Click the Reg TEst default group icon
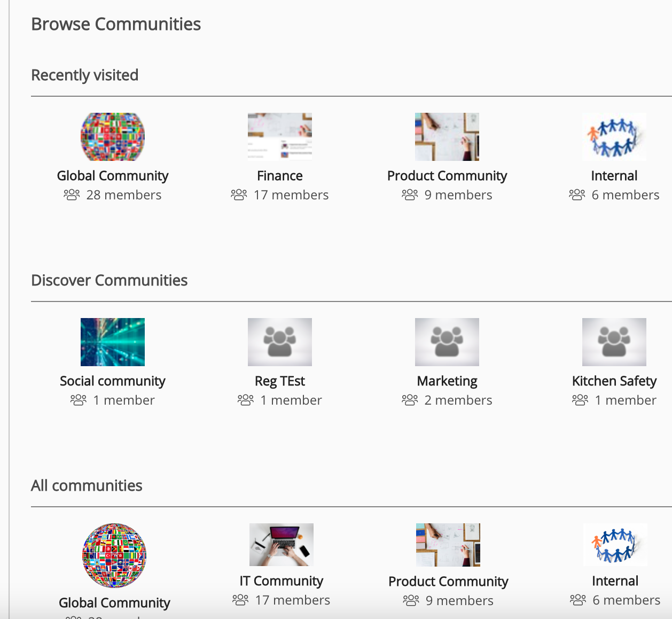 pyautogui.click(x=280, y=342)
